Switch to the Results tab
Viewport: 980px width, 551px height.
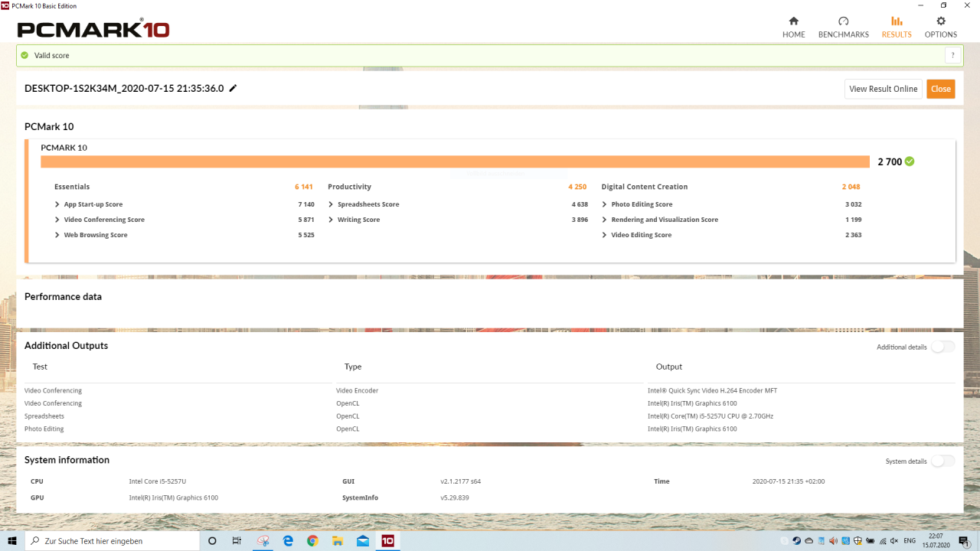click(x=897, y=27)
